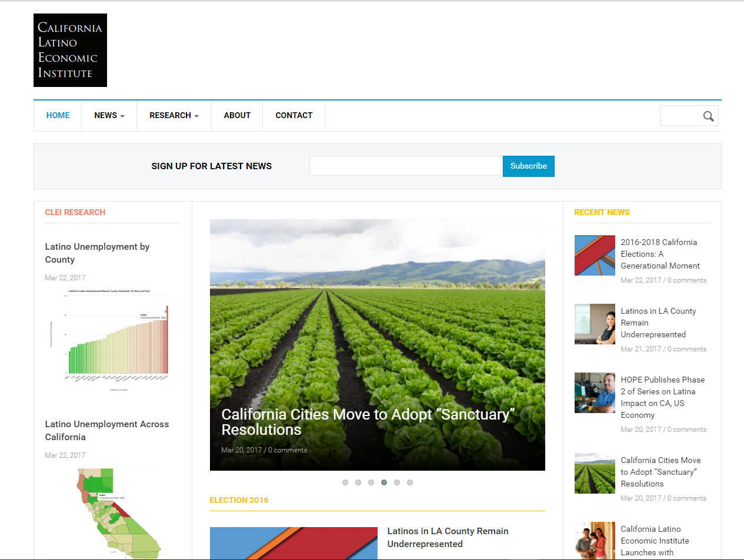
Task: Read the Latinos in LA County headline under Election 2016
Action: tap(448, 538)
